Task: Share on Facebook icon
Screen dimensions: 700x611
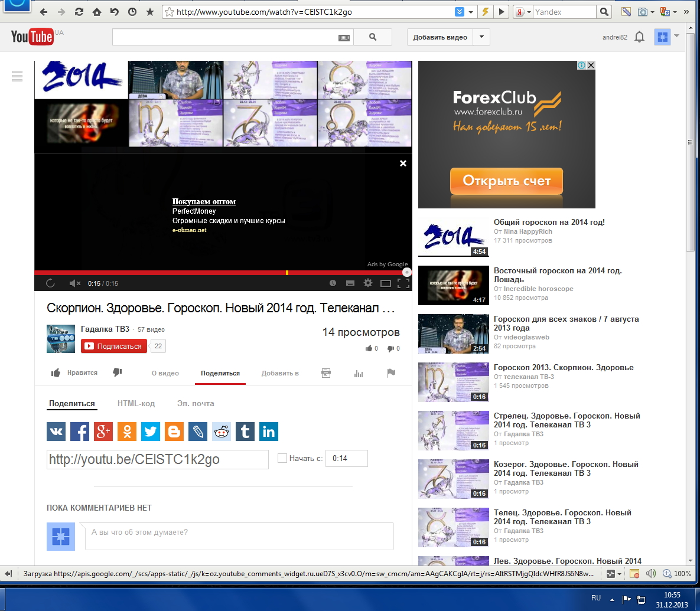Action: point(80,432)
